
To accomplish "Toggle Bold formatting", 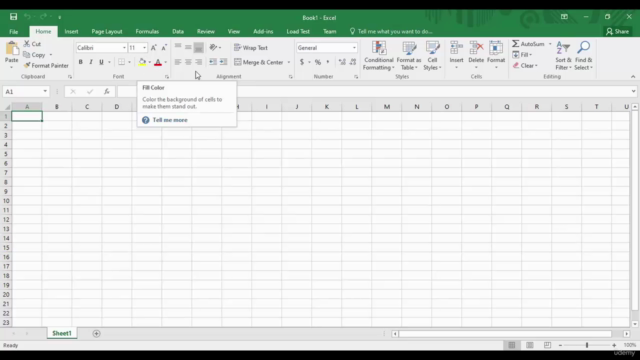I will tap(80, 62).
